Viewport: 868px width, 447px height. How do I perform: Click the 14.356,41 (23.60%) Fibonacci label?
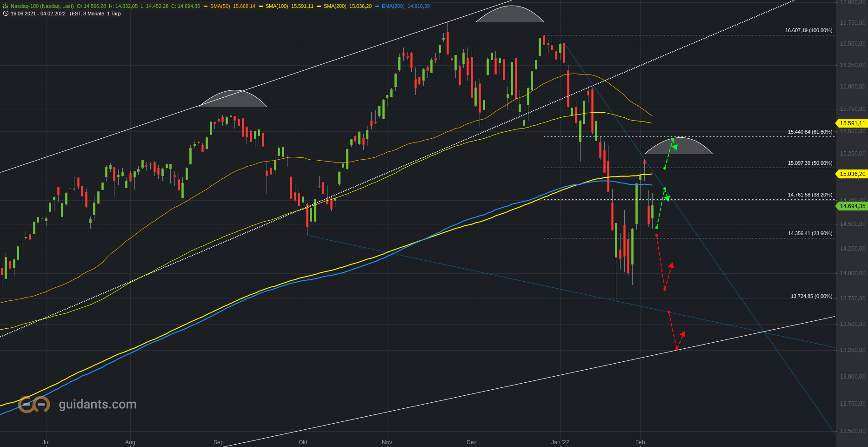point(810,233)
